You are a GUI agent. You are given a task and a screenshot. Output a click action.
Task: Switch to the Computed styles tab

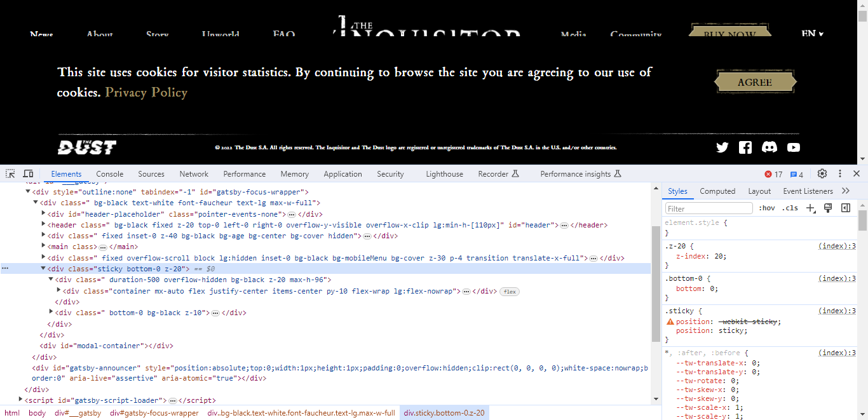coord(717,191)
